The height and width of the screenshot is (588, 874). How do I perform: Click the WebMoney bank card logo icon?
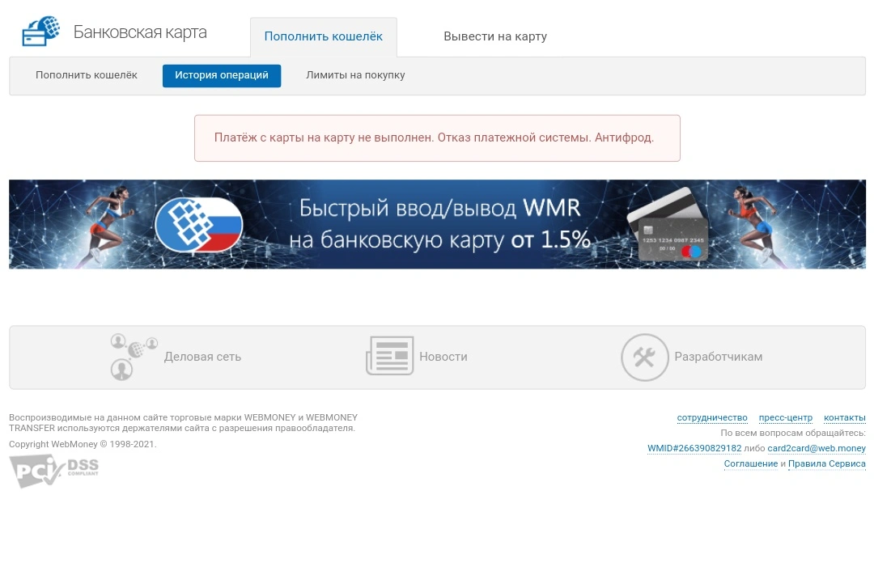point(40,32)
